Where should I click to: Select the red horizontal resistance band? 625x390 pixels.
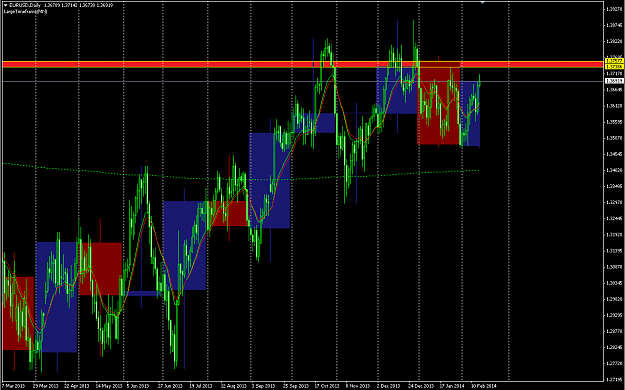(x=303, y=65)
